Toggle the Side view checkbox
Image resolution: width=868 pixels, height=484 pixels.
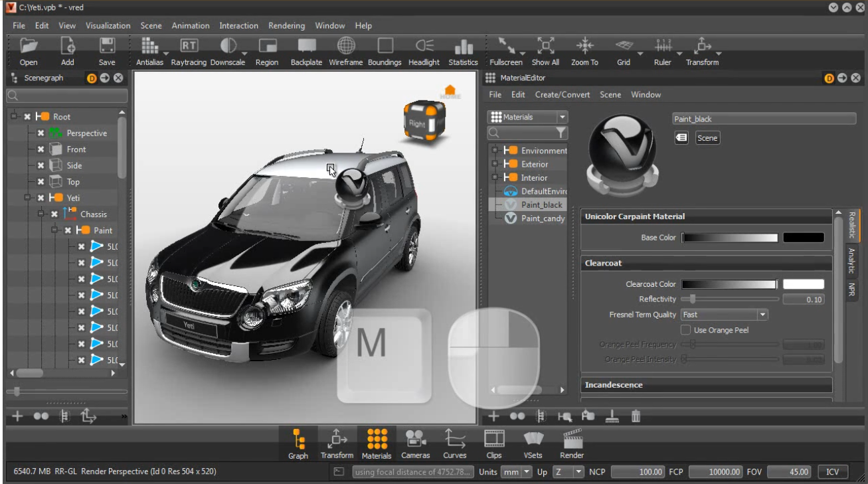coord(41,165)
